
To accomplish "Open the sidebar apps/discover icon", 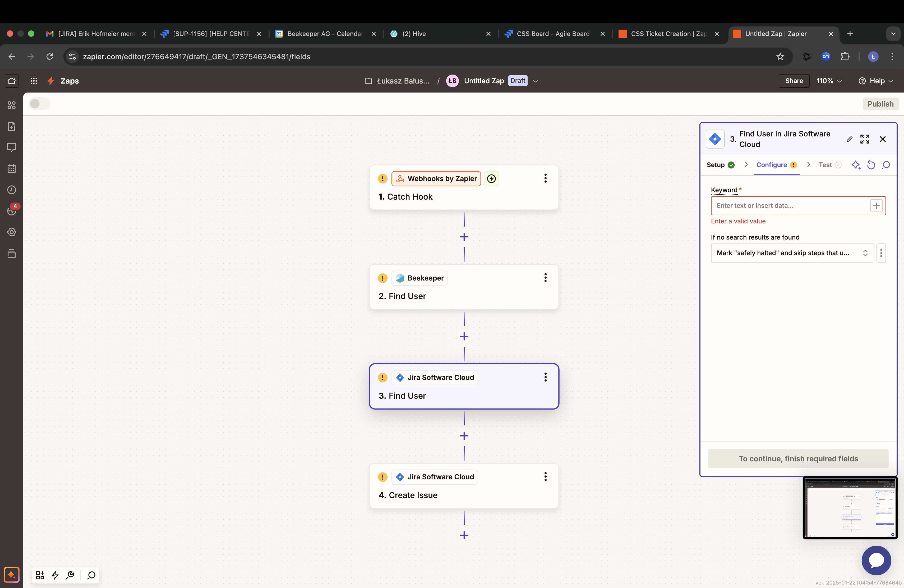I will pyautogui.click(x=11, y=105).
